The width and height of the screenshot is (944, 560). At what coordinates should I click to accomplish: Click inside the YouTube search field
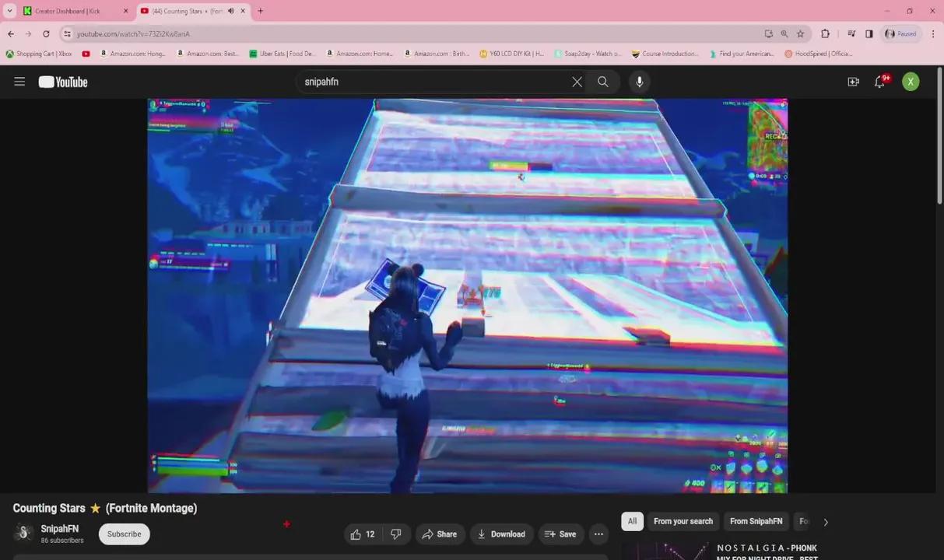436,82
